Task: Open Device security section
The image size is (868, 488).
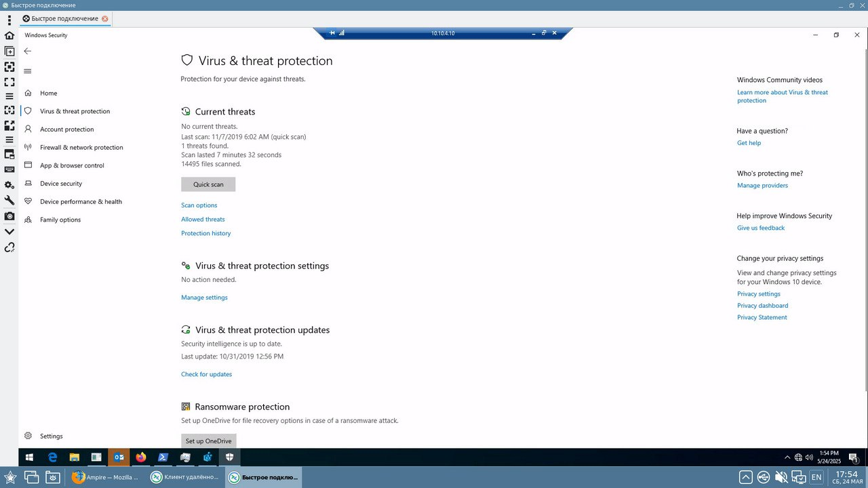Action: pos(61,184)
